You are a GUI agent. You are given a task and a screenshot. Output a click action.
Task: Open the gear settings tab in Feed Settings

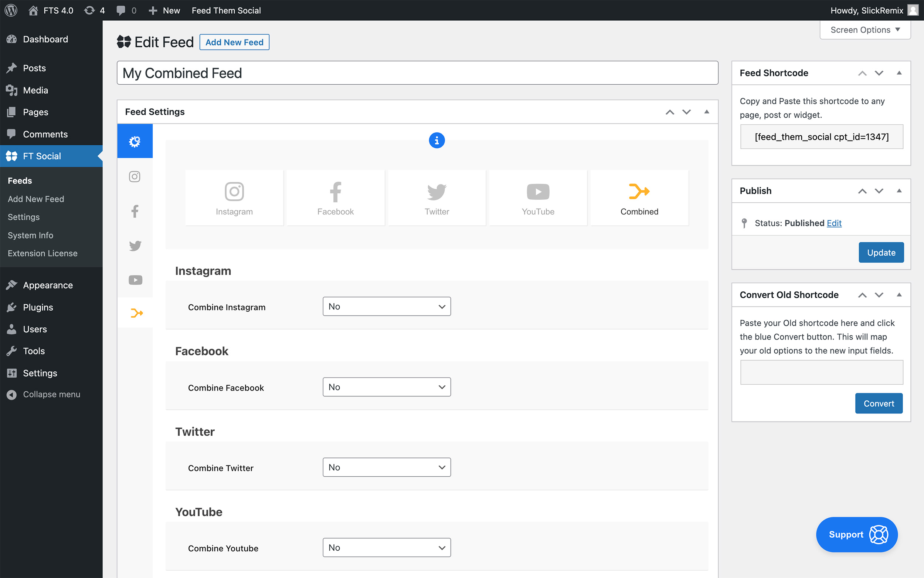[x=135, y=141]
